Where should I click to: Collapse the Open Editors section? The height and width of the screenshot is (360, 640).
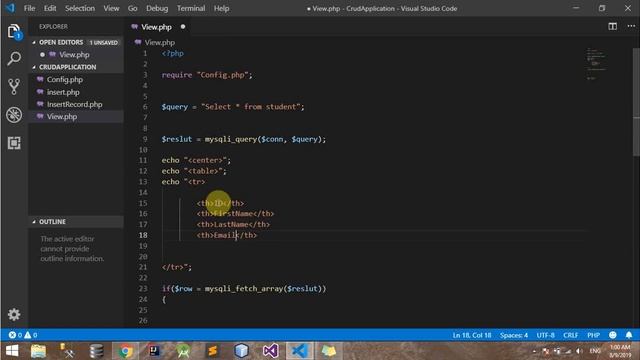pos(34,42)
